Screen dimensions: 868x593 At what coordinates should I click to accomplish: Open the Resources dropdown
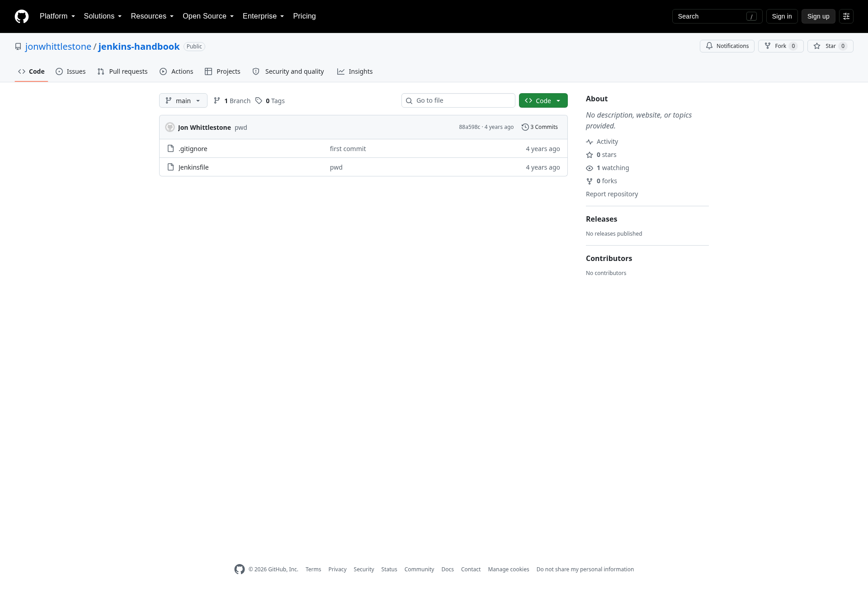click(152, 16)
